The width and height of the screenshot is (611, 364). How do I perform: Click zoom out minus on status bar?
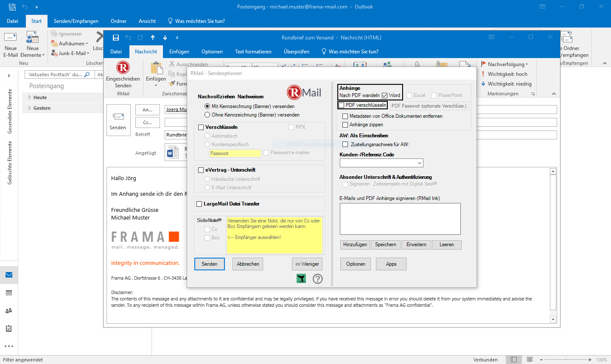point(541,360)
